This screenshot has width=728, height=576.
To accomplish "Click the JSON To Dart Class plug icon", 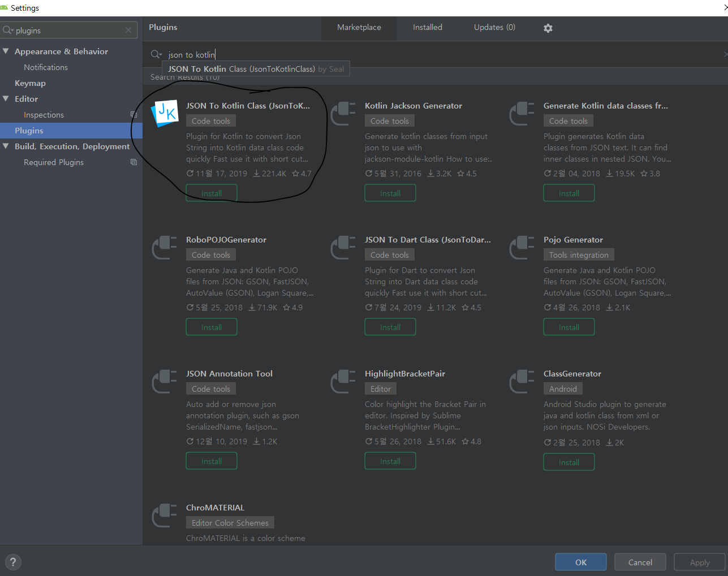I will click(343, 247).
